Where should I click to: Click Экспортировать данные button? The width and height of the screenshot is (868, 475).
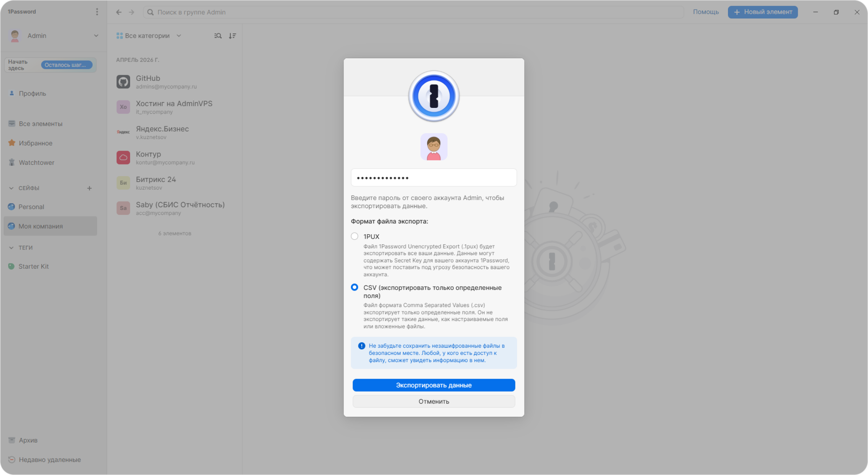tap(434, 385)
